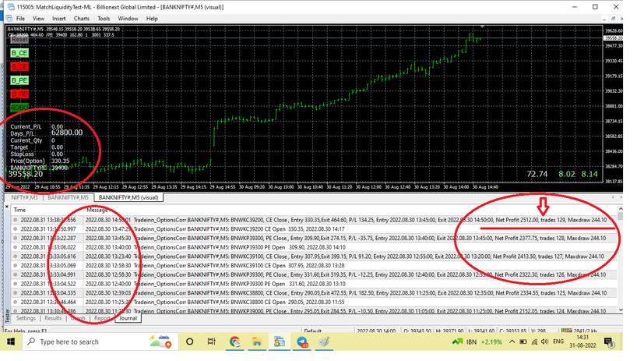Open Task View on taskbar
644x361 pixels.
tap(212, 342)
